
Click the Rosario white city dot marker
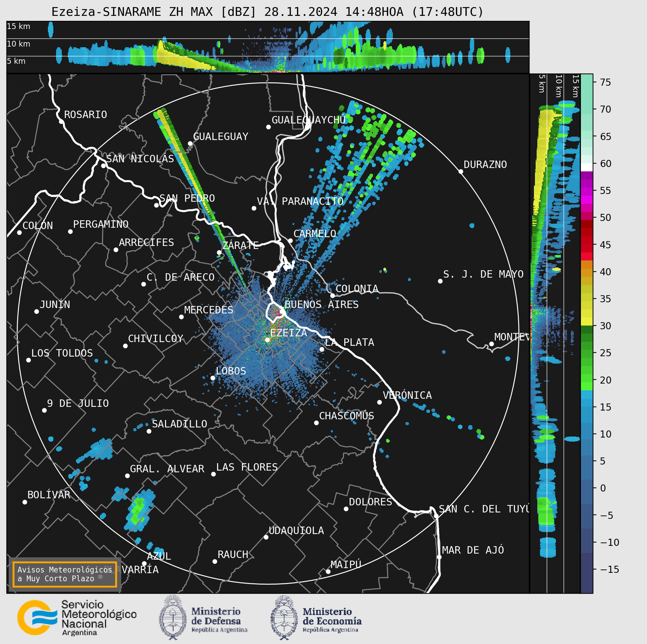61,122
